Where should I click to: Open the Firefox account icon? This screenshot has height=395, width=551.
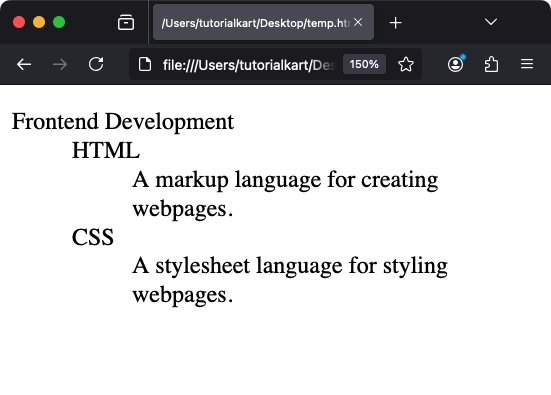[x=455, y=64]
